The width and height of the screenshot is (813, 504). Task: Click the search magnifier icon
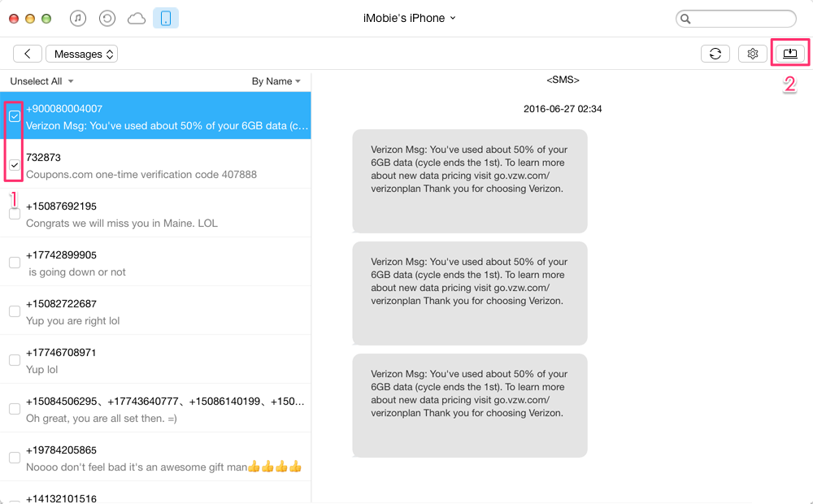coord(685,20)
